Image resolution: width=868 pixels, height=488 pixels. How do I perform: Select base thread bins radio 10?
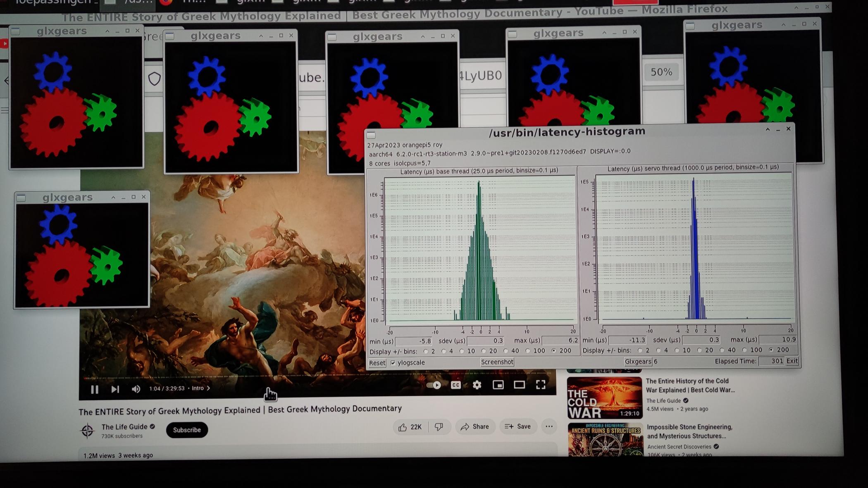pyautogui.click(x=462, y=351)
